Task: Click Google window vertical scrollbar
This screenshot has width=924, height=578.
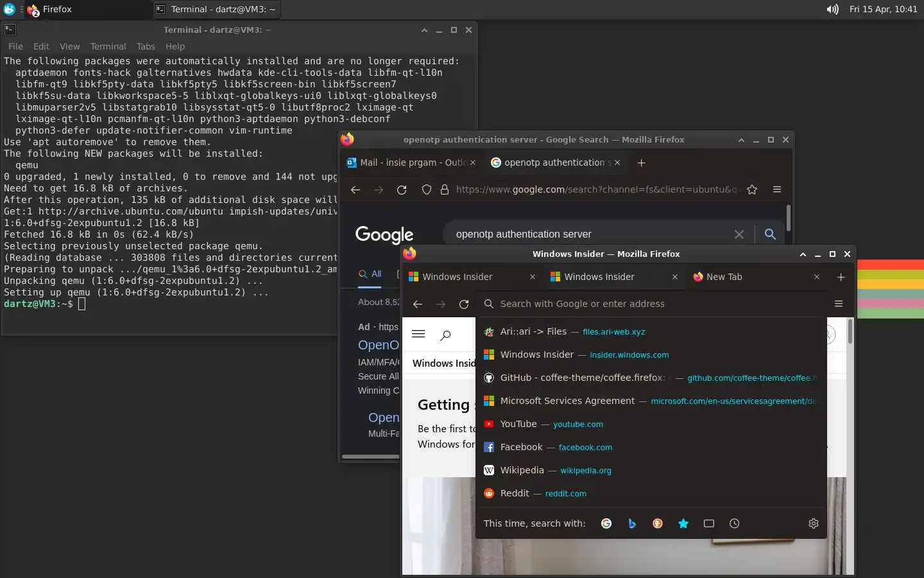Action: [788, 218]
